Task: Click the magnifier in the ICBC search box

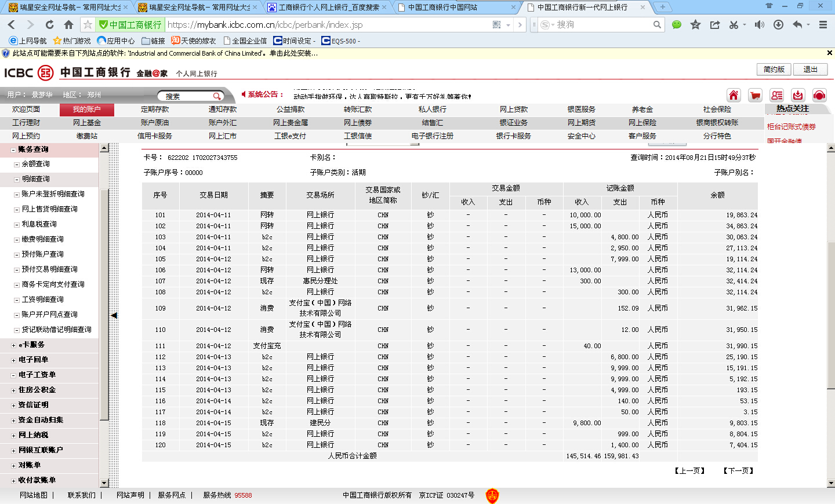Action: click(x=217, y=96)
